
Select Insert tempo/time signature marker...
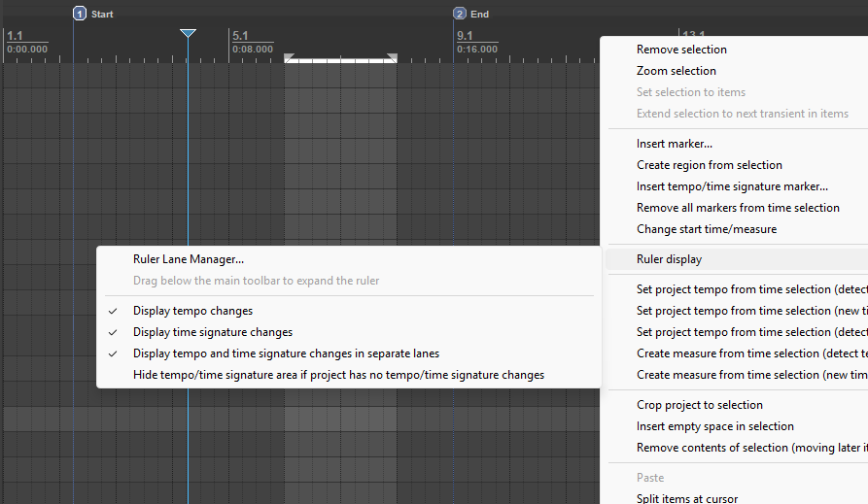coord(732,186)
